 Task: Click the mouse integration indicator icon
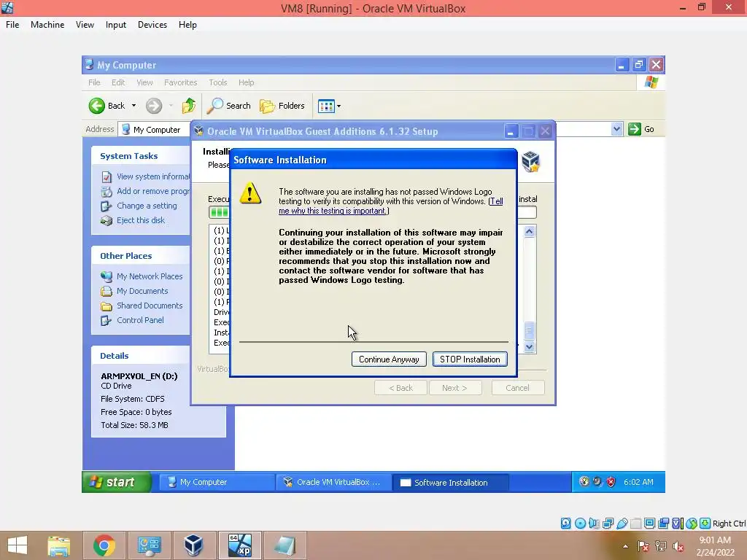(692, 524)
